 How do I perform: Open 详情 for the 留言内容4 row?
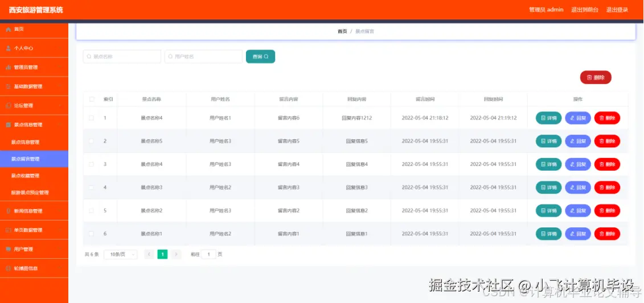coord(549,164)
